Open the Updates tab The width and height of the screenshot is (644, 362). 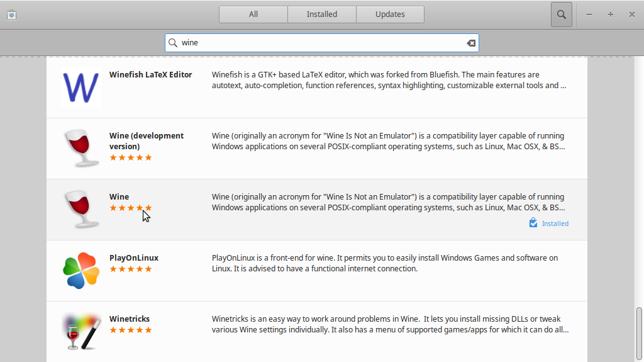[390, 14]
